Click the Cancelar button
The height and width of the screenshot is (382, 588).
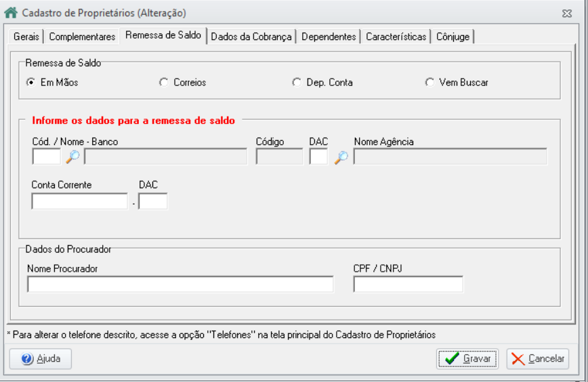(538, 359)
